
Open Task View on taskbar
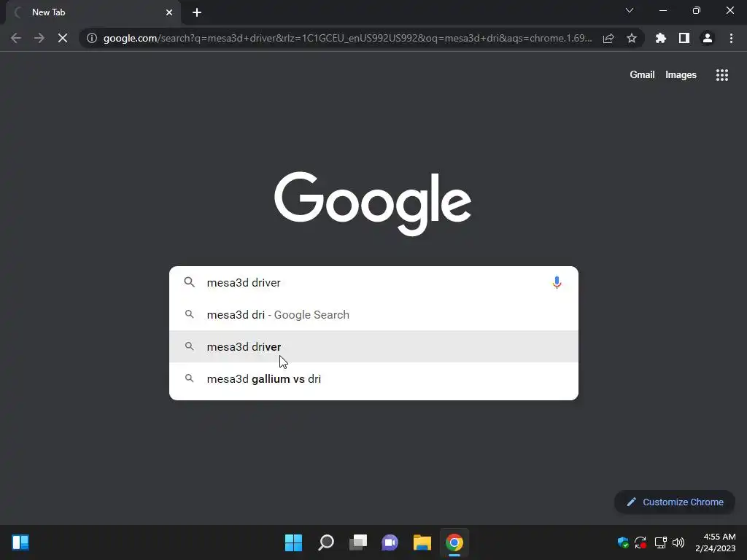(358, 542)
